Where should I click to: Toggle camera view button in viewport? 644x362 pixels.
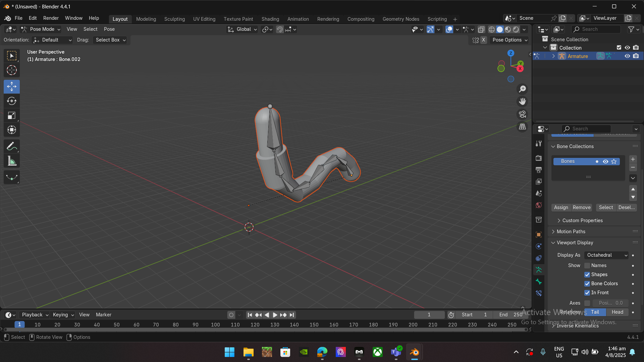[x=522, y=114]
